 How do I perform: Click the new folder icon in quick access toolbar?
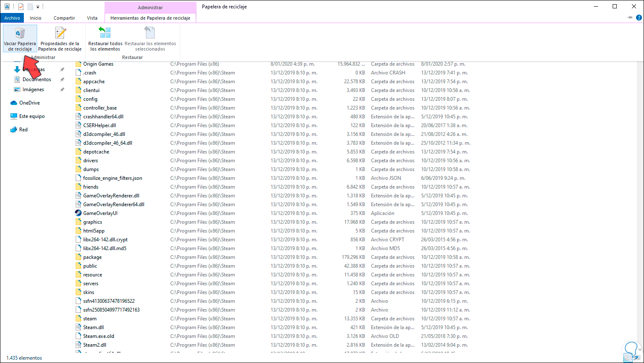click(30, 7)
